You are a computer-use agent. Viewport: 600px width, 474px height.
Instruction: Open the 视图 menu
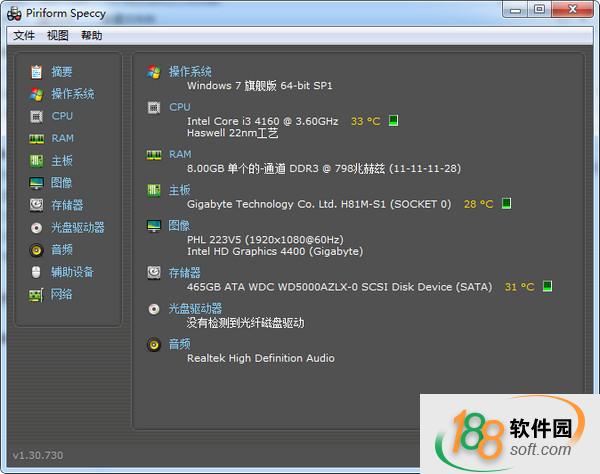coord(58,35)
